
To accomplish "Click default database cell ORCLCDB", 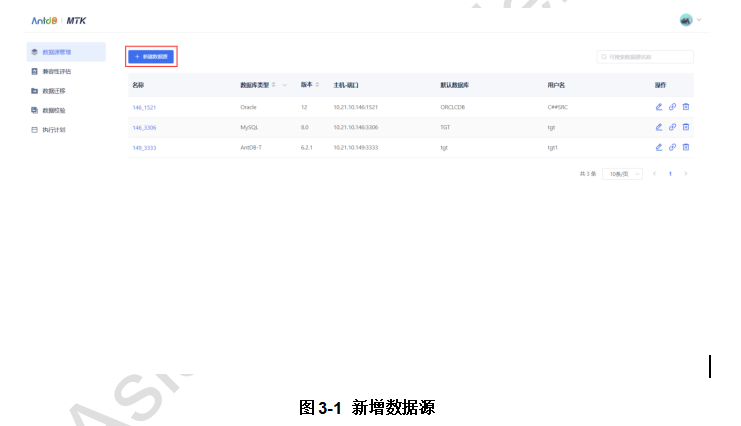I will click(x=452, y=107).
